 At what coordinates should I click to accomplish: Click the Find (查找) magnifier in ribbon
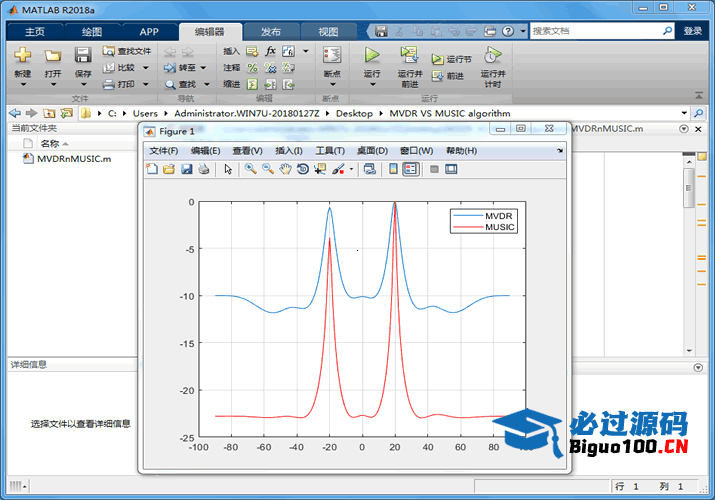170,84
